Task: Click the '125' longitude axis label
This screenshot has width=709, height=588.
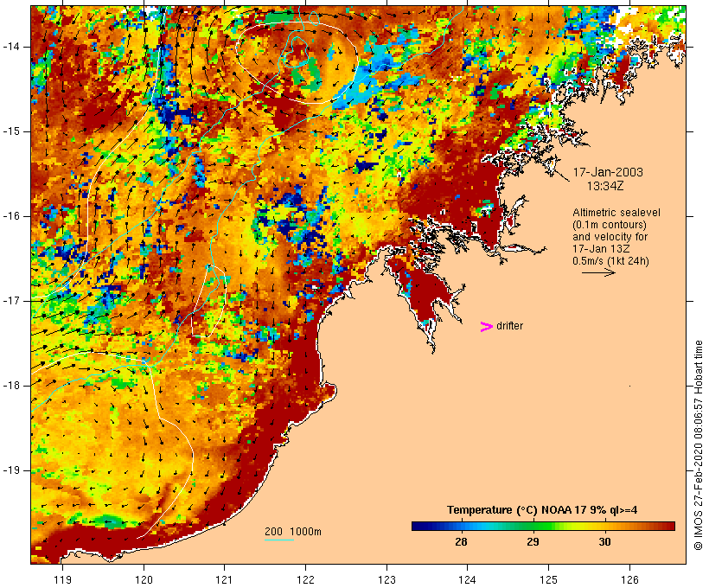Action: point(548,579)
